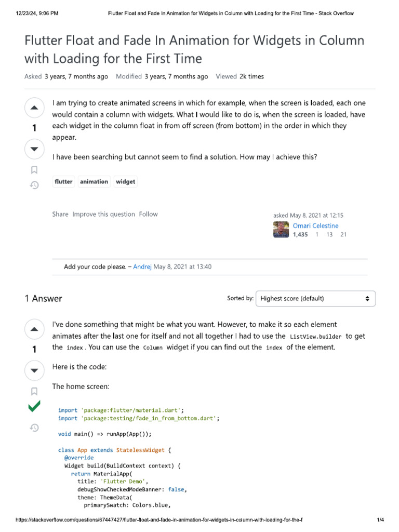Upvote the answer
Screen dimensions: 399x532
click(34, 329)
